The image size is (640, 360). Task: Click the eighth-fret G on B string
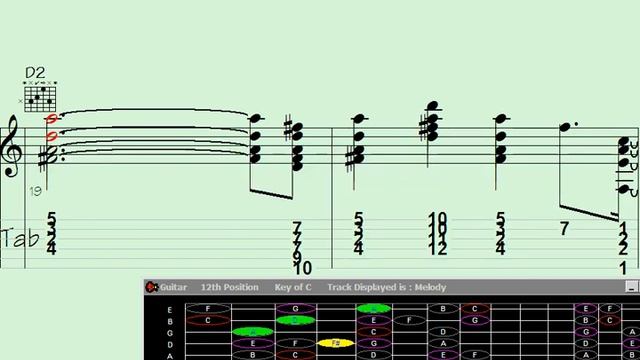pos(474,320)
